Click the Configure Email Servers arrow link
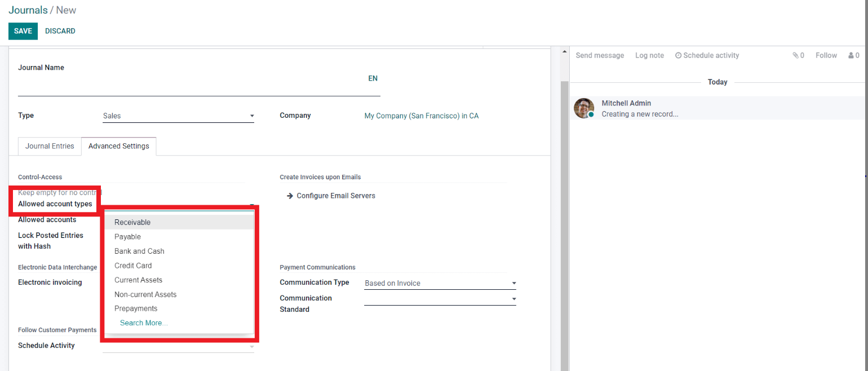This screenshot has width=868, height=371. point(331,196)
